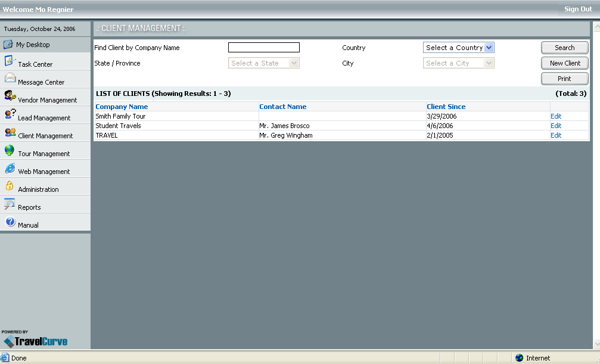
Task: Edit the Smith Family Tour client
Action: [556, 116]
